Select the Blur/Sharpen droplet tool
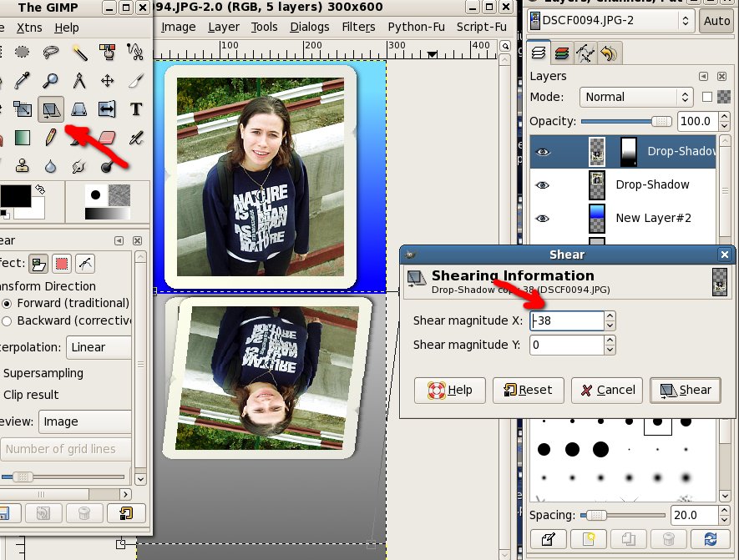This screenshot has height=560, width=739. pyautogui.click(x=50, y=166)
